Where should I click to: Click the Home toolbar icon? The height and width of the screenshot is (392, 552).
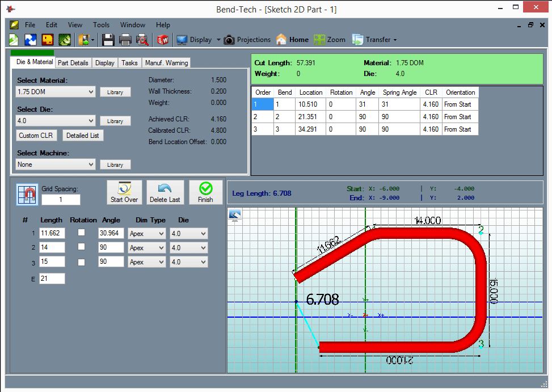[292, 40]
